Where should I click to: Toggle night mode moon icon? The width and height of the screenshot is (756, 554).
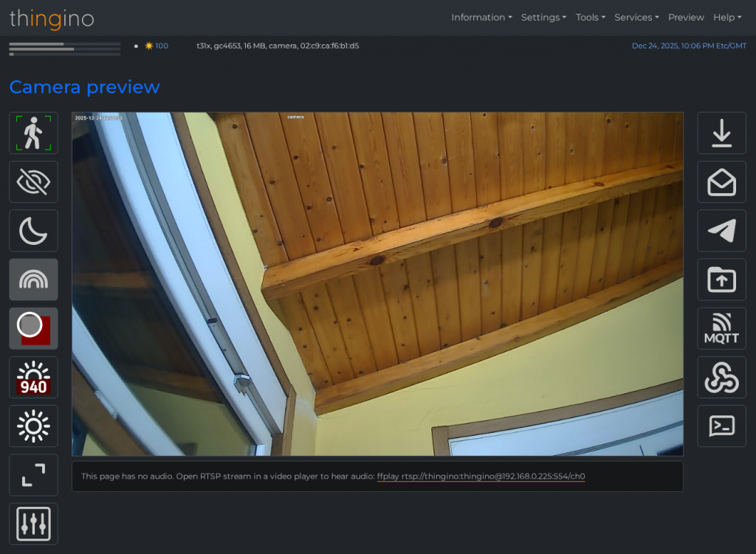point(33,231)
